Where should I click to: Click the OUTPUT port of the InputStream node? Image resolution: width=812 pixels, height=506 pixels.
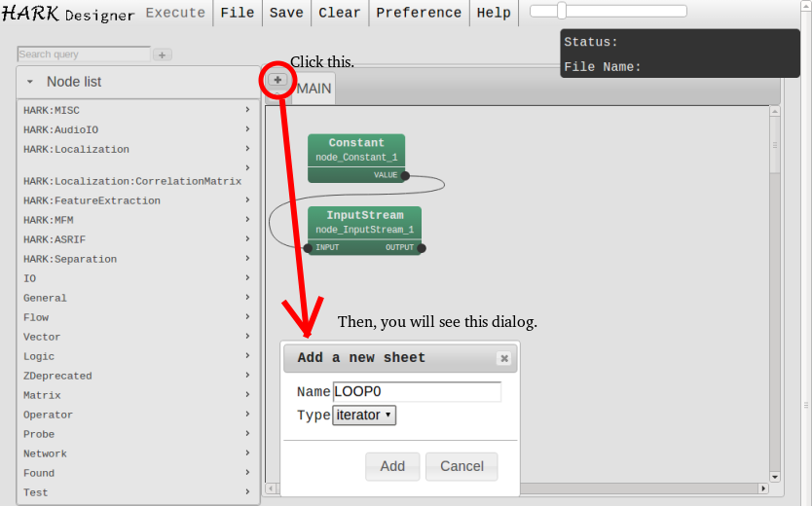(422, 248)
